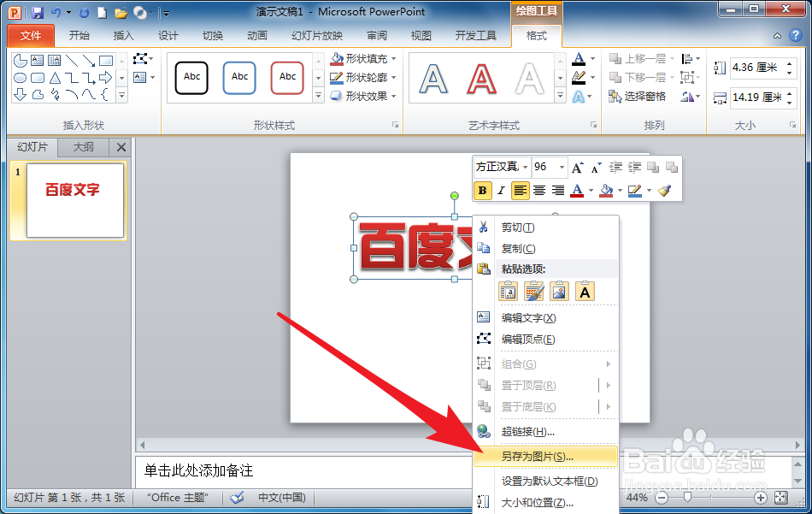812x514 pixels.
Task: Click the Edit Shape icon in Insert Shapes group
Action: (x=140, y=58)
